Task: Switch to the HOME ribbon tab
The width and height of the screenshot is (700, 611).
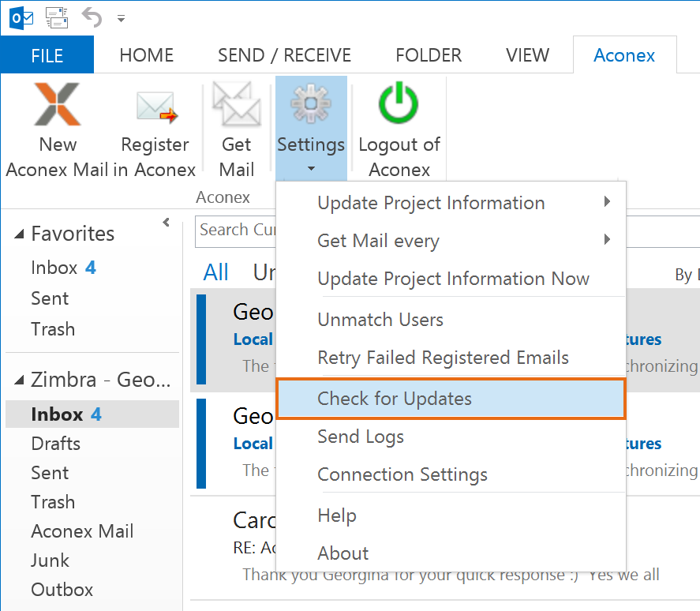Action: coord(147,55)
